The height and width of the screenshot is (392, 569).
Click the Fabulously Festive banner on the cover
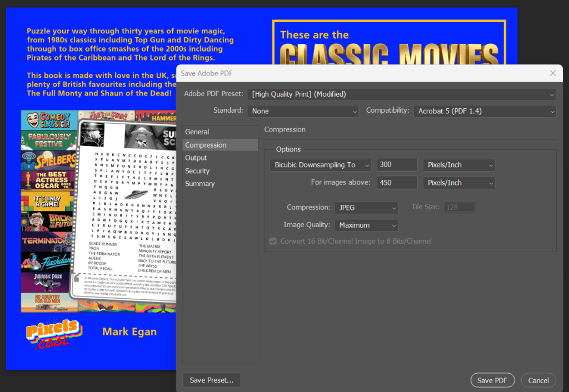[49, 140]
